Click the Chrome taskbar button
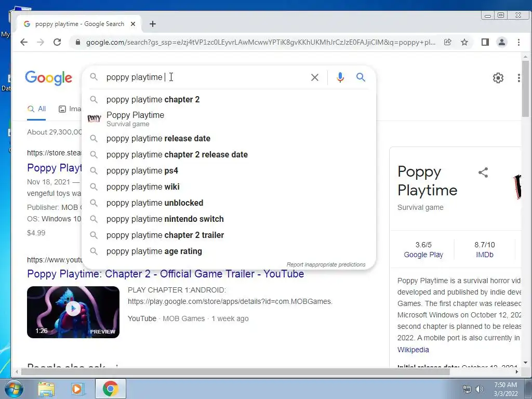Screen dimensions: 532x399 click(111, 389)
